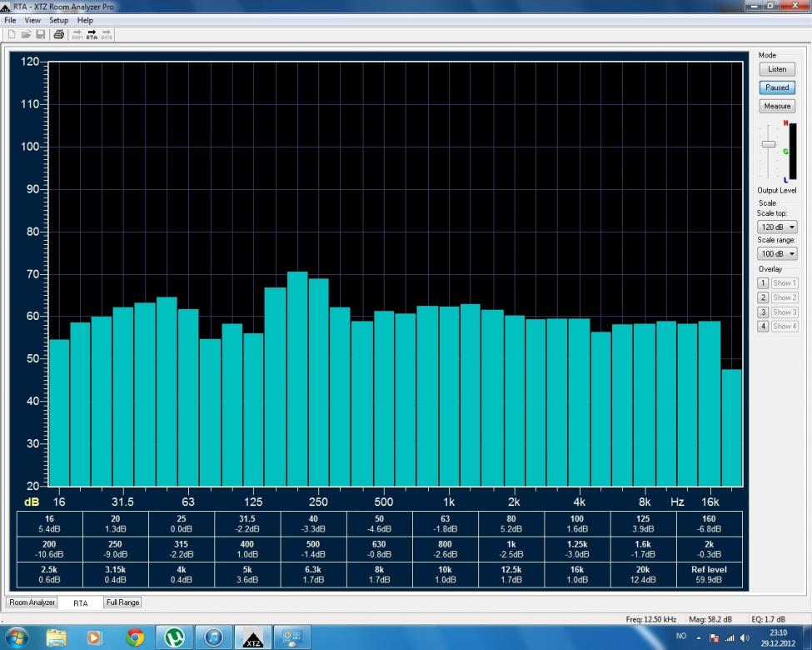Enable overlay slot 1 button
Image resolution: width=812 pixels, height=650 pixels.
tap(762, 283)
